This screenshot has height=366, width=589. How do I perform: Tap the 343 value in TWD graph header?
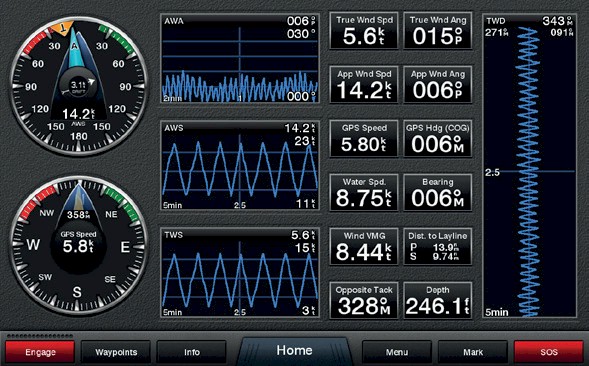coord(558,21)
